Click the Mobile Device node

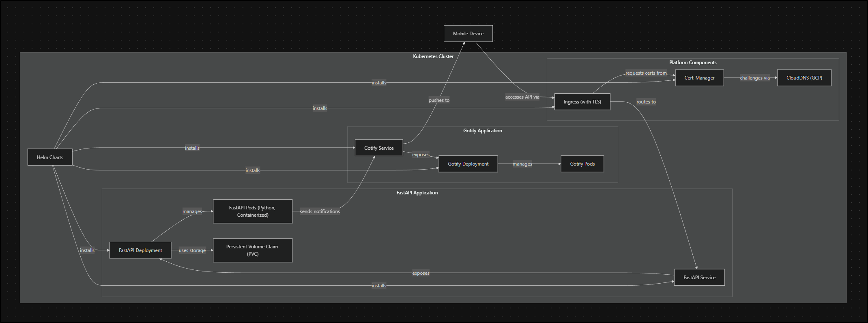coord(468,34)
